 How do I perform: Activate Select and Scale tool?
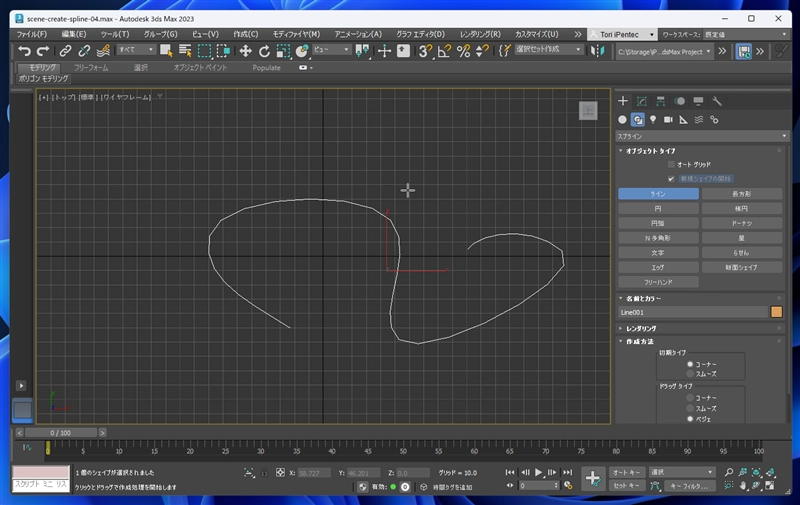coord(283,50)
